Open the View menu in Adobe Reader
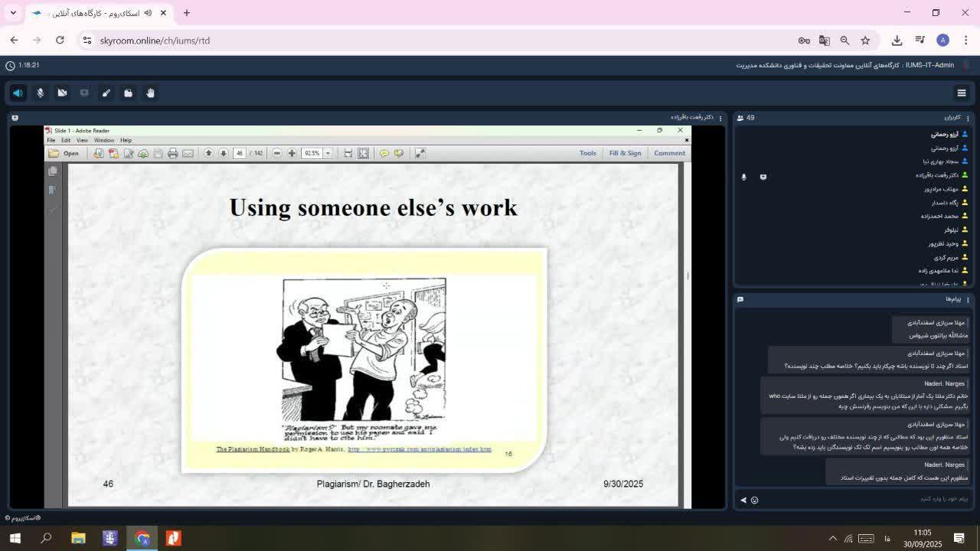The image size is (980, 551). pos(82,140)
